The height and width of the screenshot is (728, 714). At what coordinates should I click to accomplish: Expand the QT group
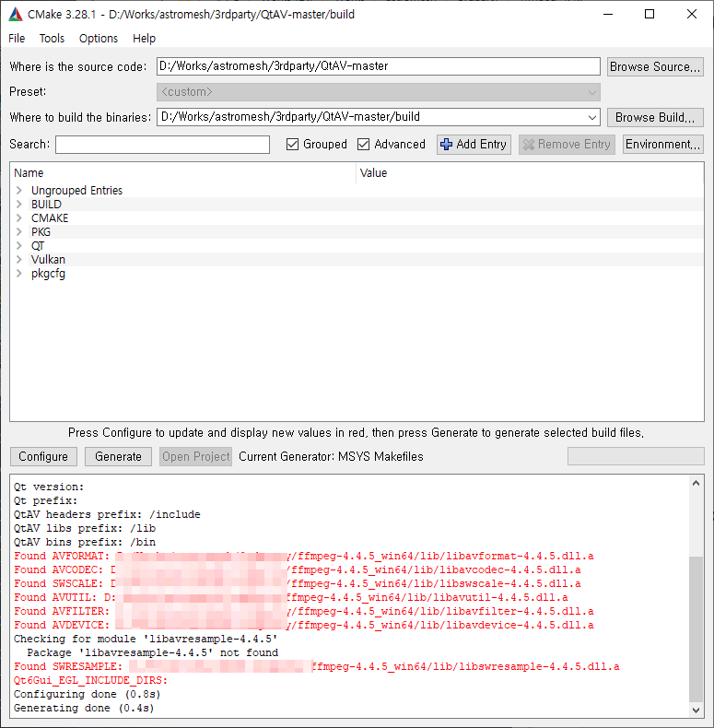click(19, 246)
